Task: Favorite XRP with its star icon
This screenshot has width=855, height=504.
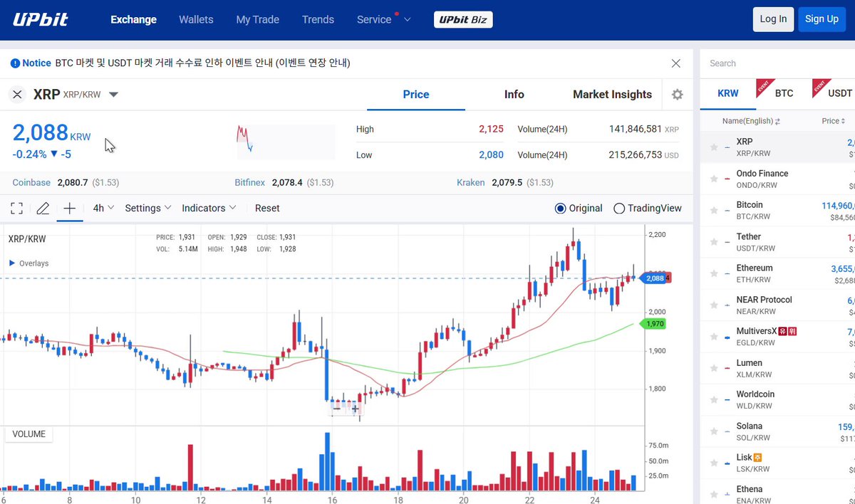Action: tap(714, 147)
